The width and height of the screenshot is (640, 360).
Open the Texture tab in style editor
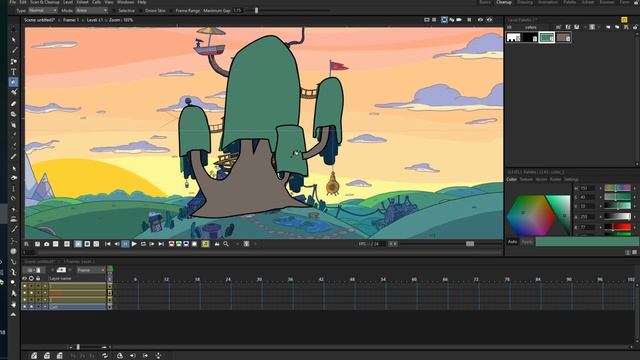click(526, 179)
